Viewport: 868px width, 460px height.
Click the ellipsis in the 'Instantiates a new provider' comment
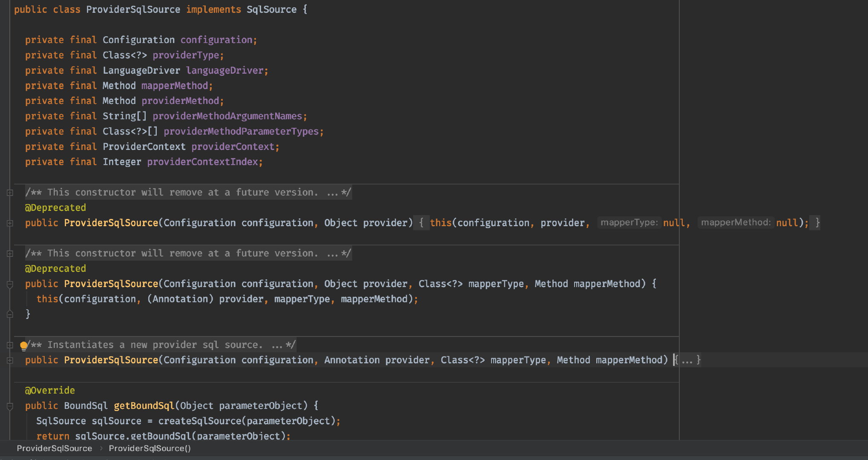[277, 345]
